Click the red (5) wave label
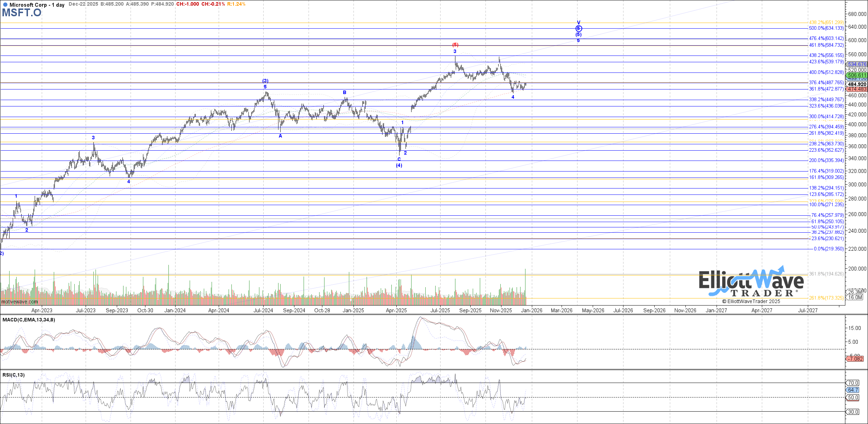 coord(455,45)
